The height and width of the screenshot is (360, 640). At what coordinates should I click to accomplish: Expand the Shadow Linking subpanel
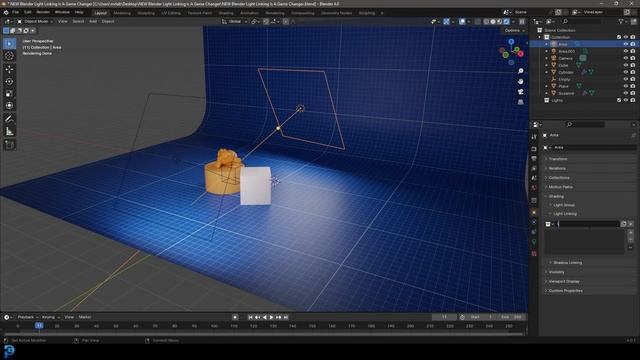pos(567,262)
